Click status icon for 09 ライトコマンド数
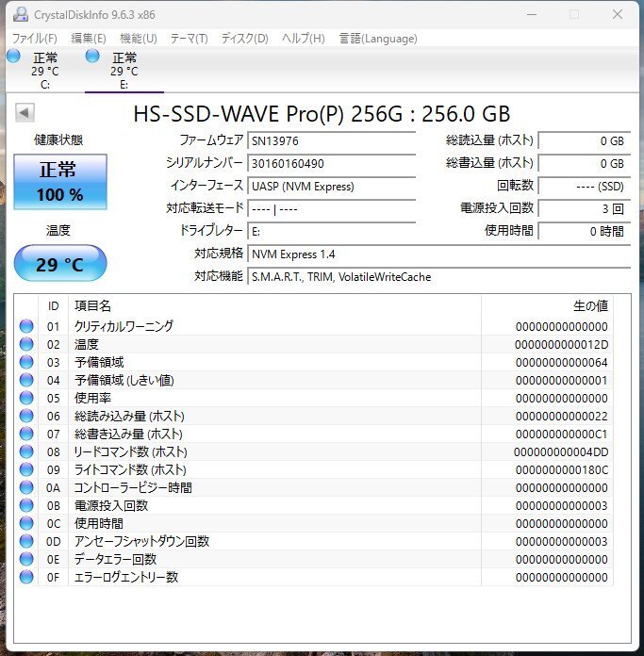 pos(26,469)
